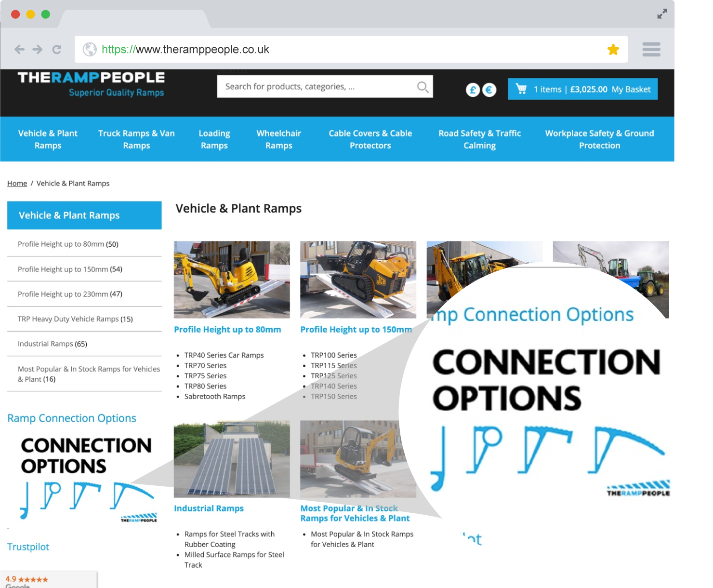This screenshot has height=588, width=713.
Task: Bookmark the page with the yellow star
Action: pos(613,49)
